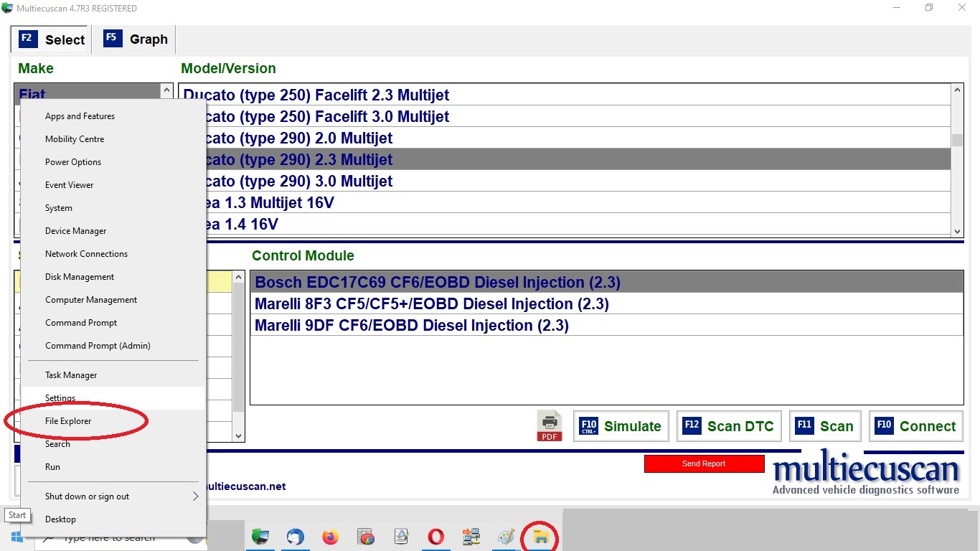The image size is (980, 551).
Task: Click the System list scroll up arrow
Action: point(239,277)
